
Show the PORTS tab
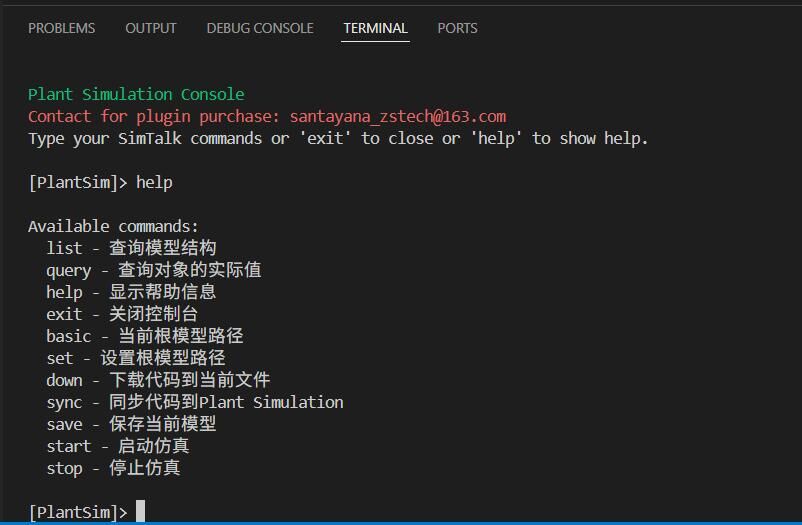[457, 28]
